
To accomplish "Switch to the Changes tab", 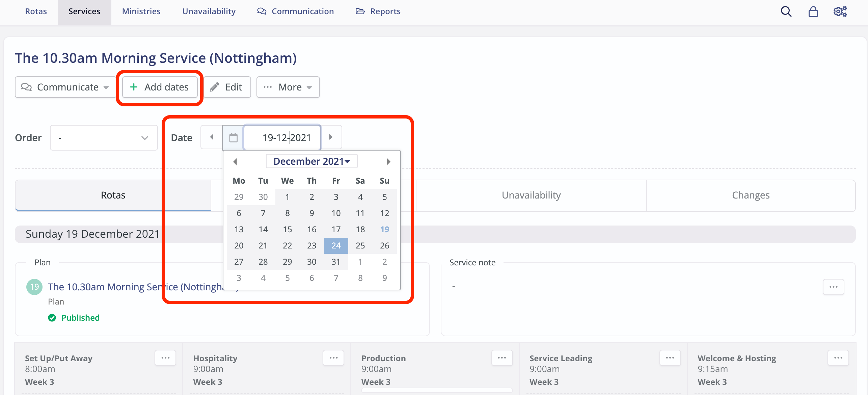I will [x=751, y=195].
